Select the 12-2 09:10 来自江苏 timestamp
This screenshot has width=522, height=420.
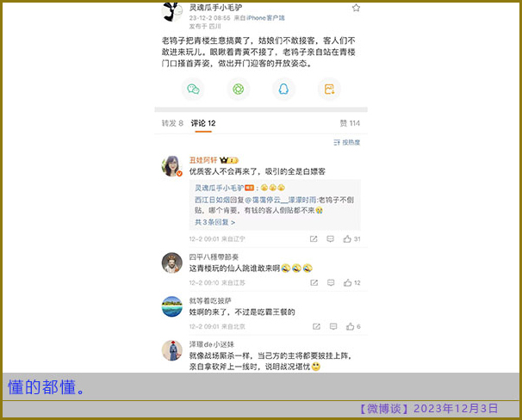(217, 282)
